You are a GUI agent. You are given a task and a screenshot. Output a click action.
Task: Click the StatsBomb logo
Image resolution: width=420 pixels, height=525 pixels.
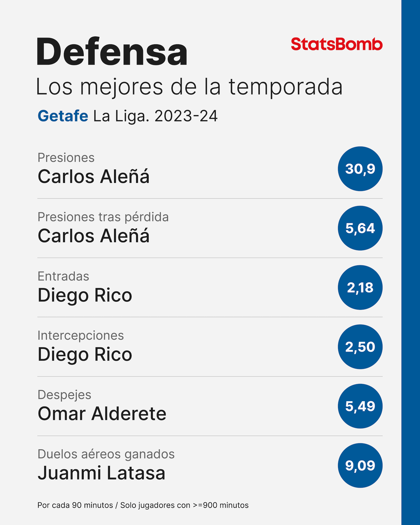[x=337, y=44]
